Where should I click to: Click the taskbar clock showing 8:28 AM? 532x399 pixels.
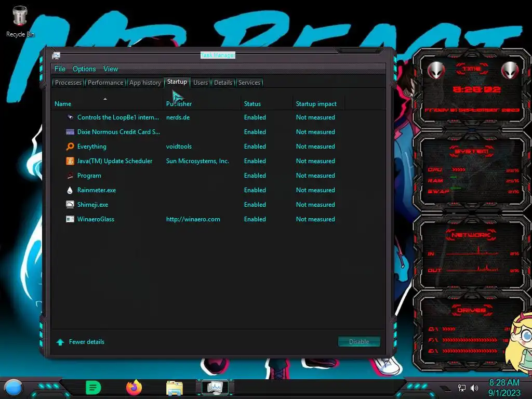504,388
